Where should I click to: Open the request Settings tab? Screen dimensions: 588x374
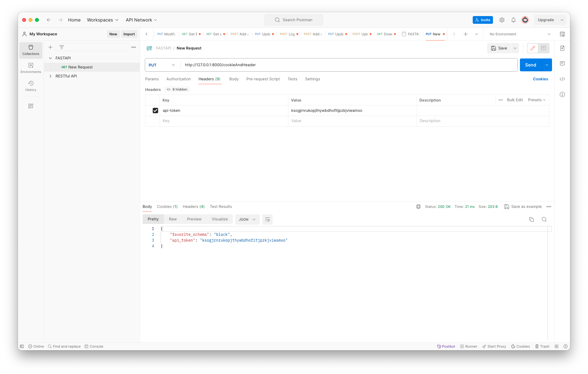(x=312, y=79)
